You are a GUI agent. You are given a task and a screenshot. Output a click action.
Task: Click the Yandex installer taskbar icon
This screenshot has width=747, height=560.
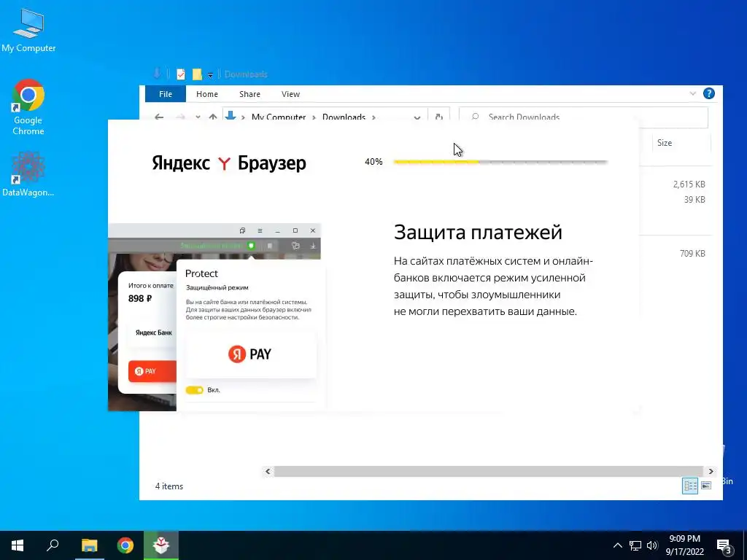point(161,545)
